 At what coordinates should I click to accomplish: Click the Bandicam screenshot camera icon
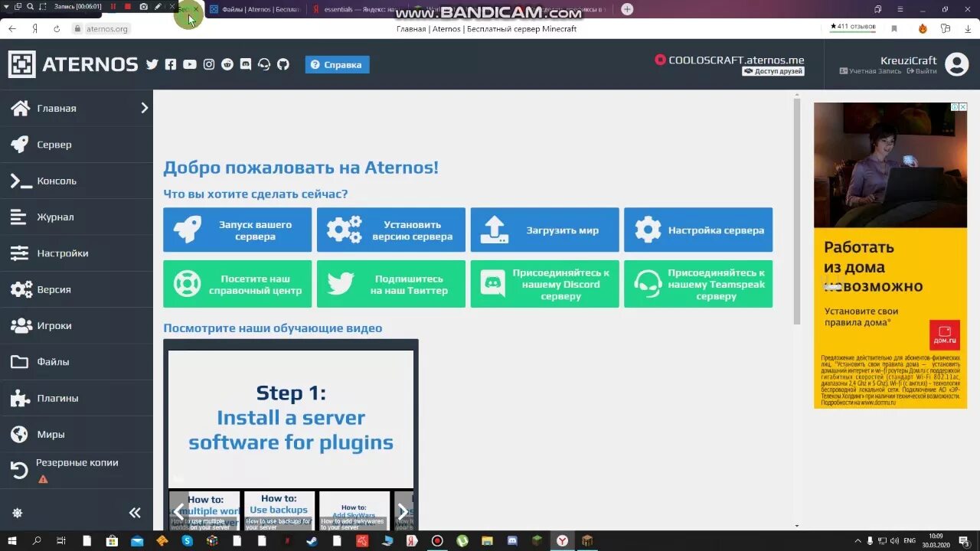[x=143, y=7]
